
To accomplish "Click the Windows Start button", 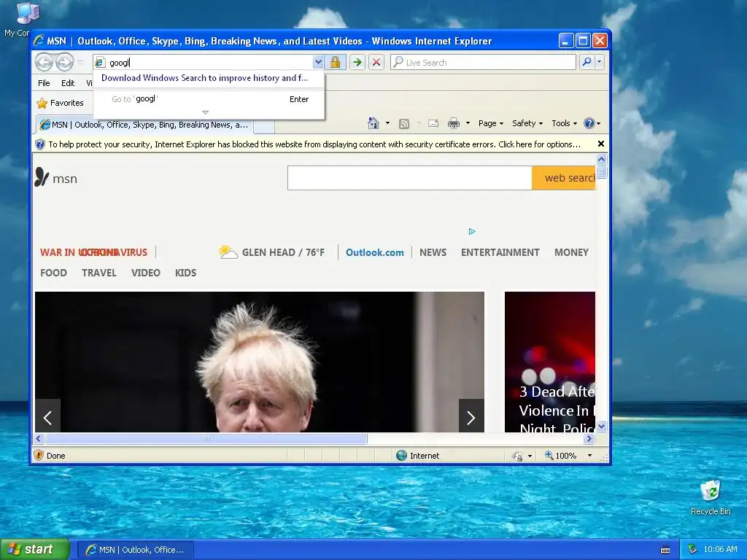I will pyautogui.click(x=34, y=549).
